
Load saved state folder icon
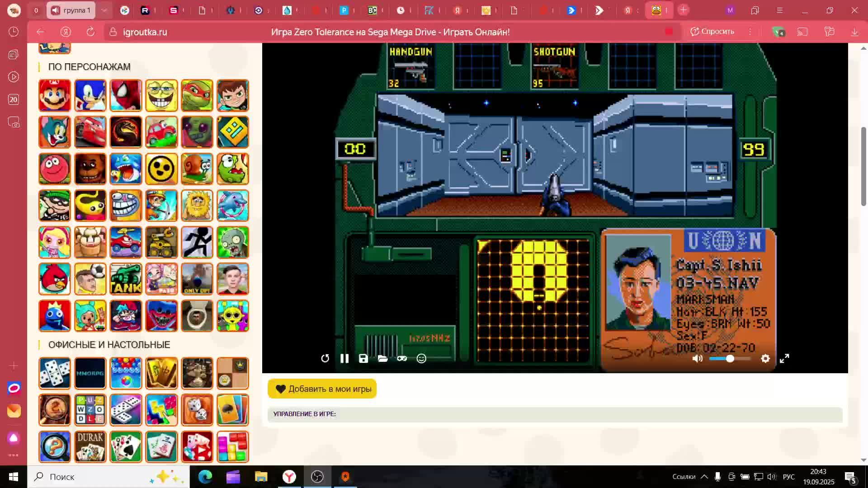[x=383, y=359]
